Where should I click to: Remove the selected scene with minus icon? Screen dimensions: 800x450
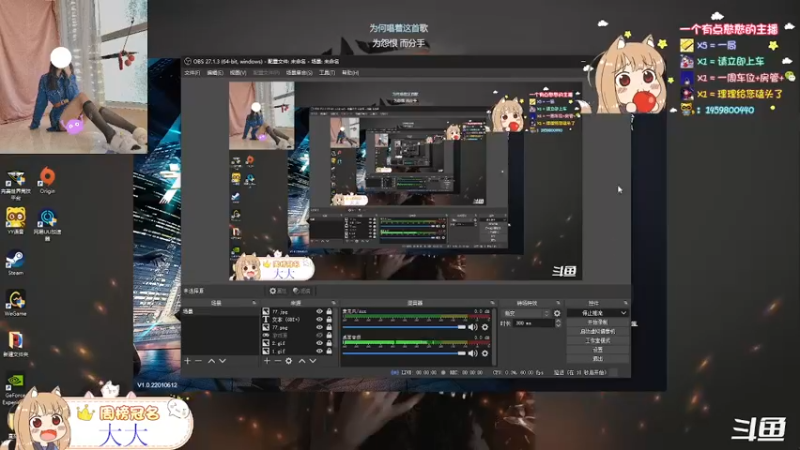coord(198,361)
